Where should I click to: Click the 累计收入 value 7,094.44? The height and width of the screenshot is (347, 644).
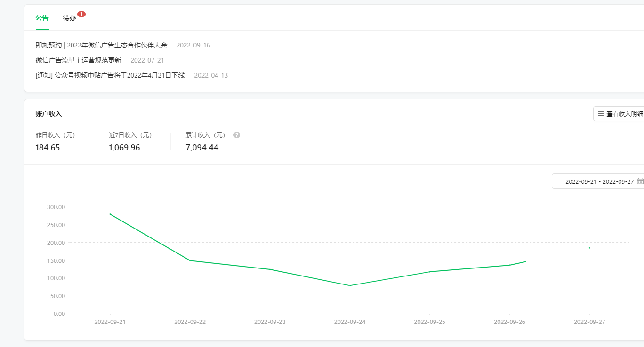202,148
